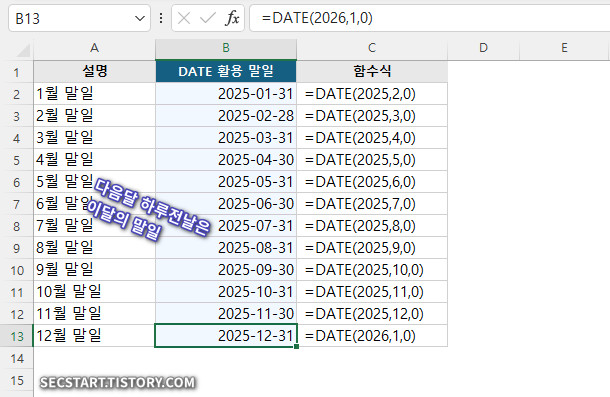Select cell '11월 말일'
The image size is (610, 397).
click(95, 314)
